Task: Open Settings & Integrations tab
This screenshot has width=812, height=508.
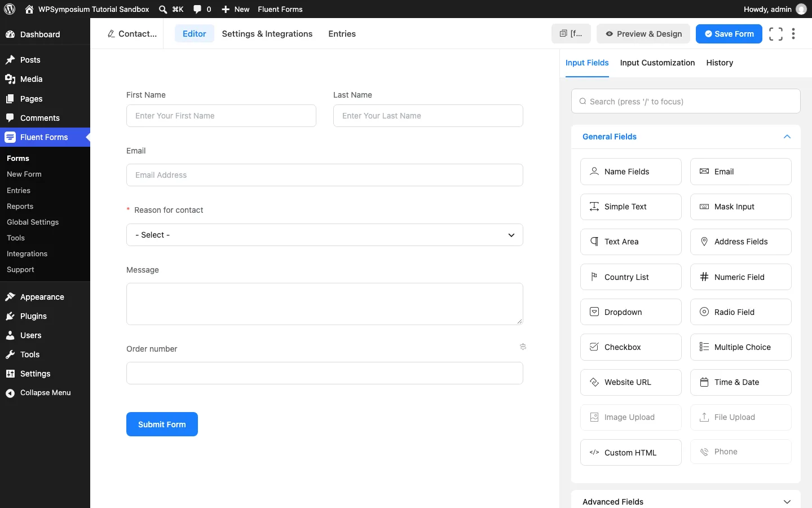Action: click(x=267, y=34)
